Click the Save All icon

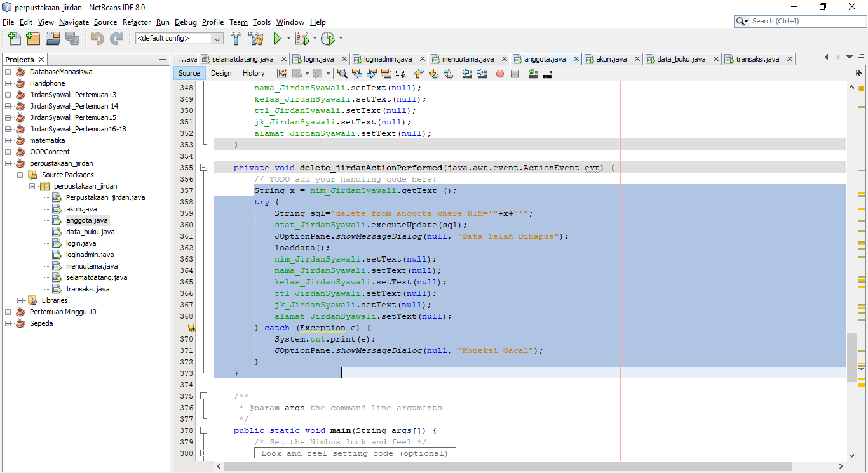click(x=72, y=38)
